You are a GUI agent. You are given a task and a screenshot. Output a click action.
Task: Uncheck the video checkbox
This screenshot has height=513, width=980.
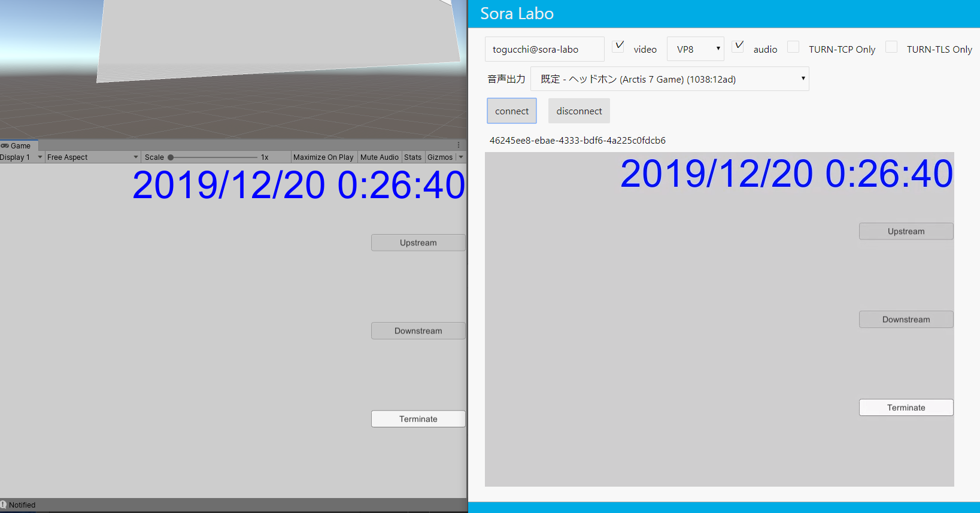(x=618, y=45)
